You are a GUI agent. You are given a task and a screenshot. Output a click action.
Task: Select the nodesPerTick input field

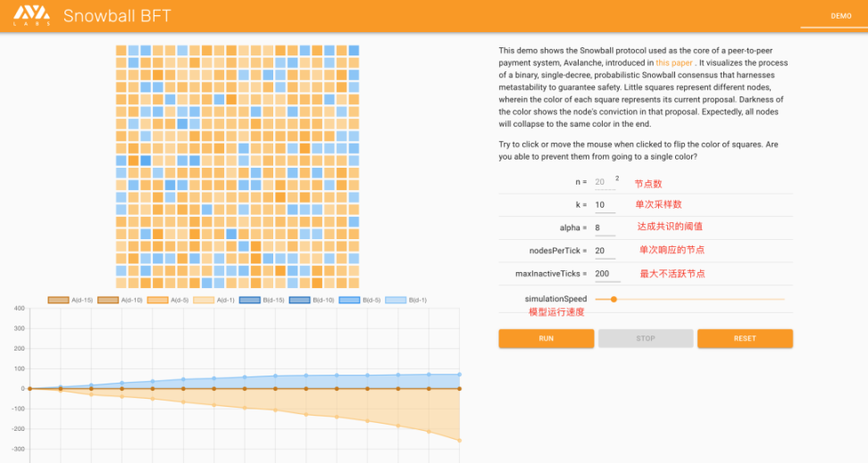605,251
